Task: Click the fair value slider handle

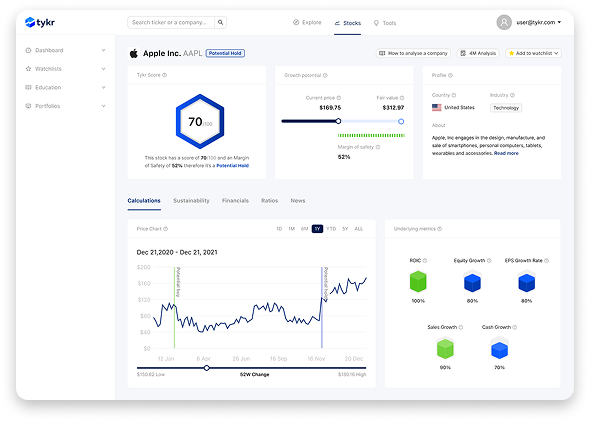Action: tap(401, 121)
